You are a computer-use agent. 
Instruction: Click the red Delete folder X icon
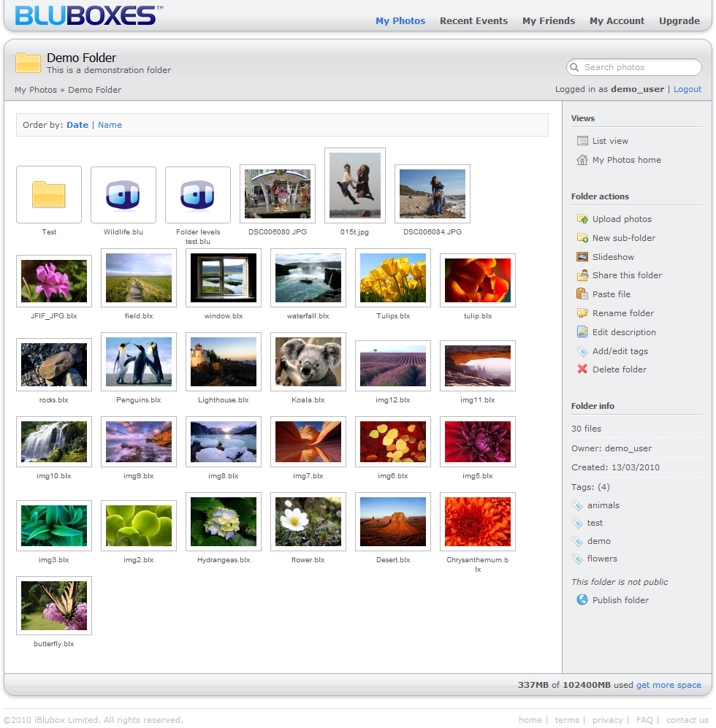(582, 369)
